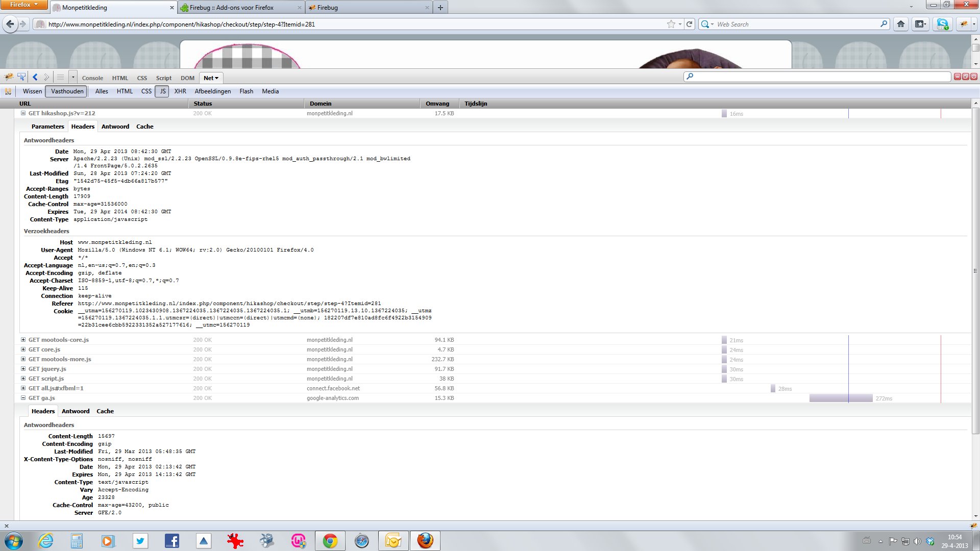Open the Antwoord tab under hikashop.js
Screen dimensions: 980x551
pyautogui.click(x=115, y=127)
